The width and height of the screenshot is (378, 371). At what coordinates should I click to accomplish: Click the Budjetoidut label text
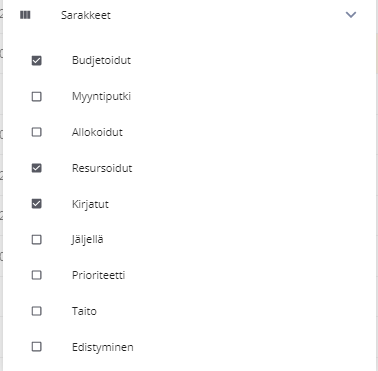[x=101, y=61]
